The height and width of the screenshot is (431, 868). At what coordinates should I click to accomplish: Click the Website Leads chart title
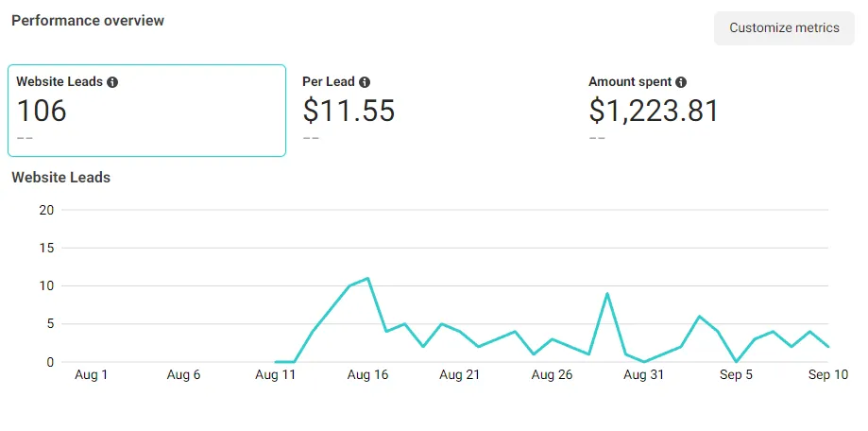pos(60,178)
